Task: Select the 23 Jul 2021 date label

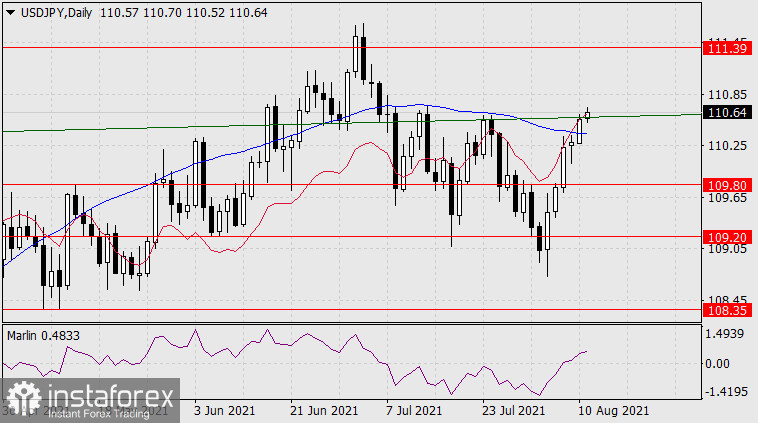Action: coord(514,410)
